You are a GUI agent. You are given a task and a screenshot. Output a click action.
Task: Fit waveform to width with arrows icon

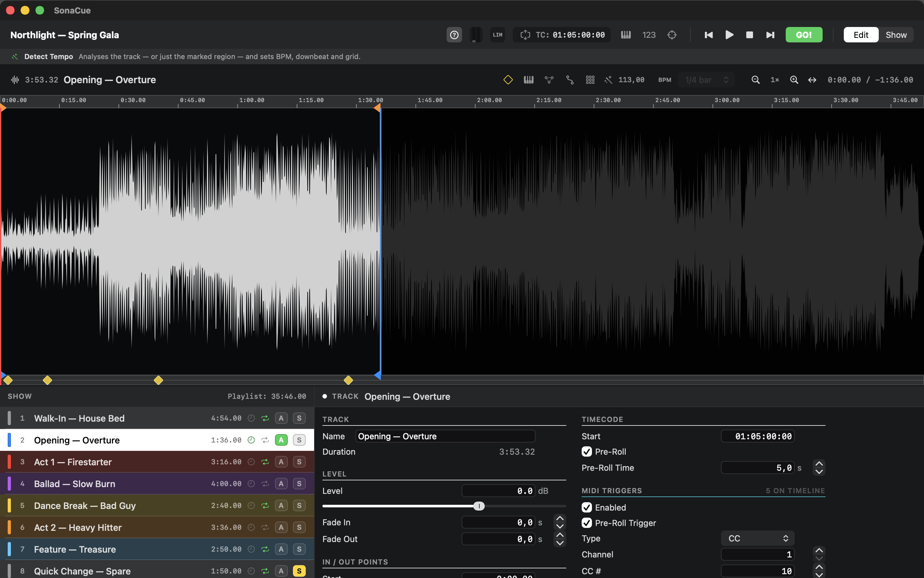pyautogui.click(x=812, y=80)
